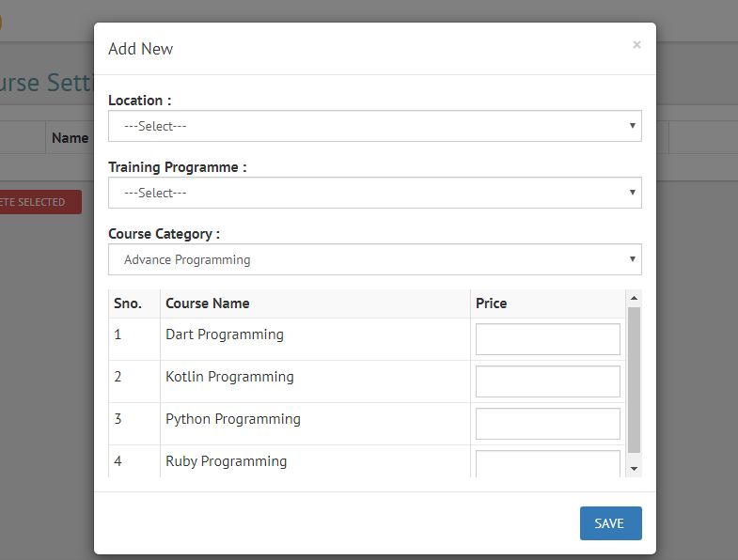Click the SAVE button
The height and width of the screenshot is (560, 738).
click(610, 523)
